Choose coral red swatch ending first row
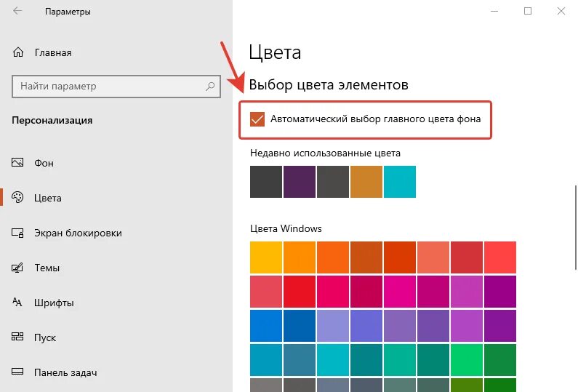The height and width of the screenshot is (392, 578). (x=500, y=257)
